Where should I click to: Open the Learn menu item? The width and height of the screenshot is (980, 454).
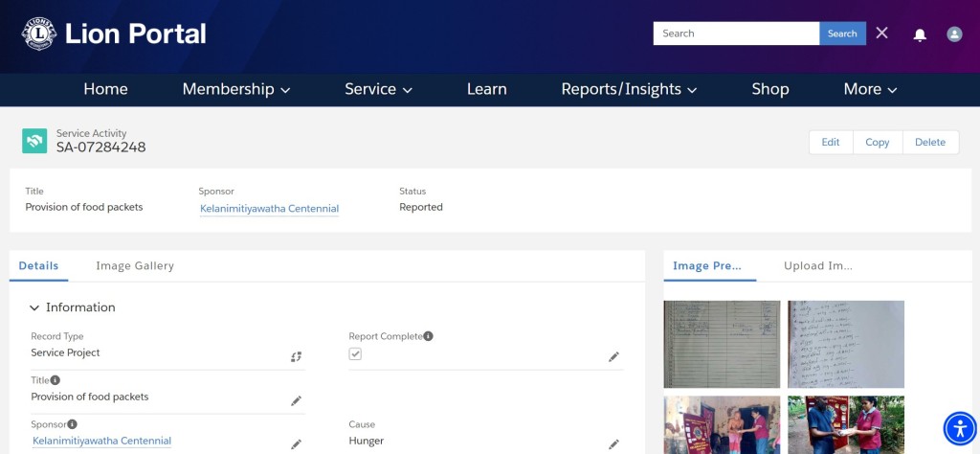[487, 89]
